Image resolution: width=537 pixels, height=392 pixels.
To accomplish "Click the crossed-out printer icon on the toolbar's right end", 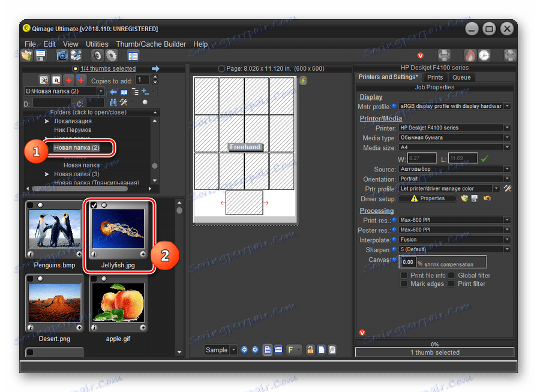I will click(x=510, y=55).
